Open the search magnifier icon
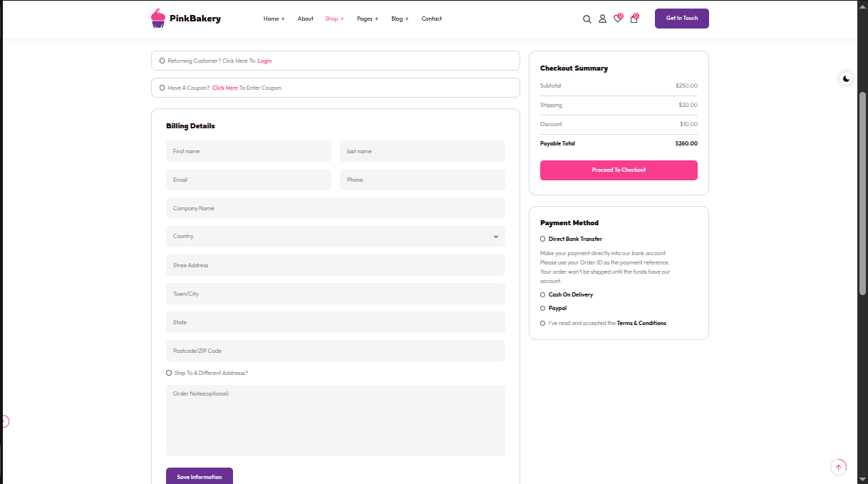This screenshot has height=484, width=868. [587, 19]
